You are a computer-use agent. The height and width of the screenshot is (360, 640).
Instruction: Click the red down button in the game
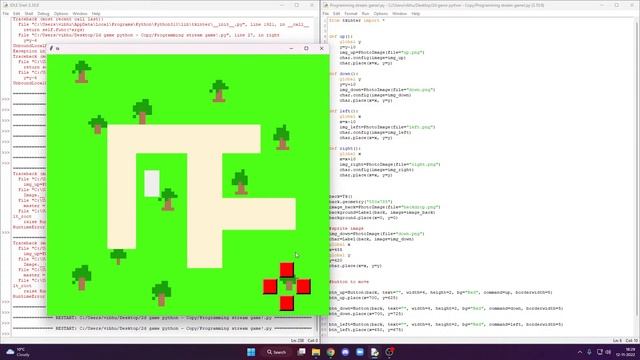[287, 303]
